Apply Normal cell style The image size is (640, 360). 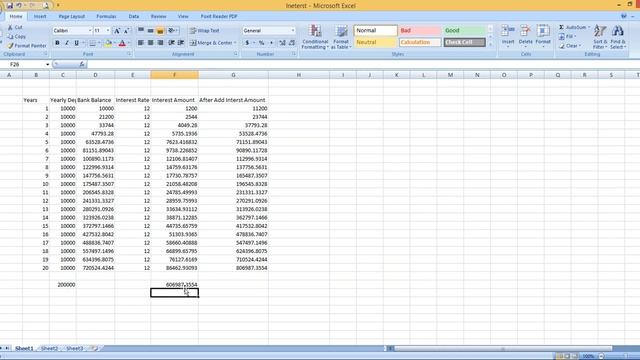click(x=376, y=31)
